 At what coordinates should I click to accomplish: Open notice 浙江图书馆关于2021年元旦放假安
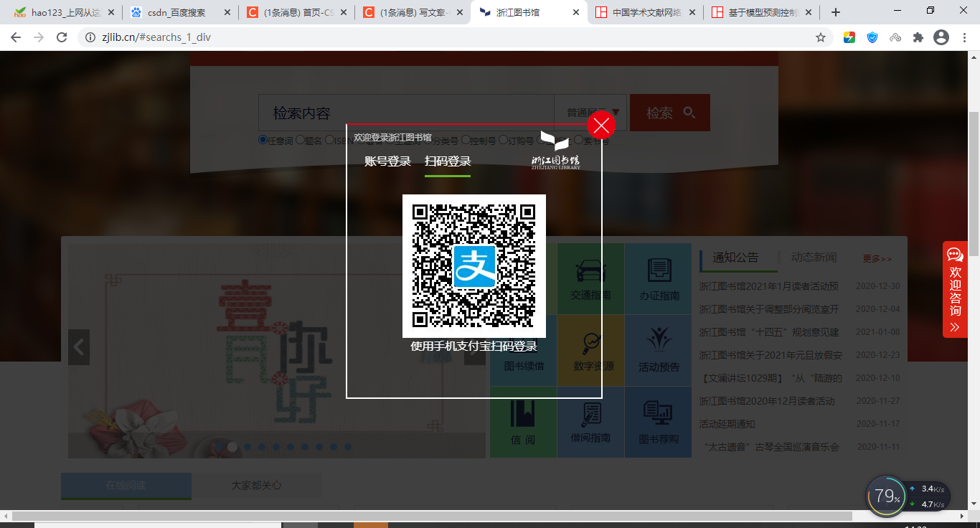tap(771, 355)
